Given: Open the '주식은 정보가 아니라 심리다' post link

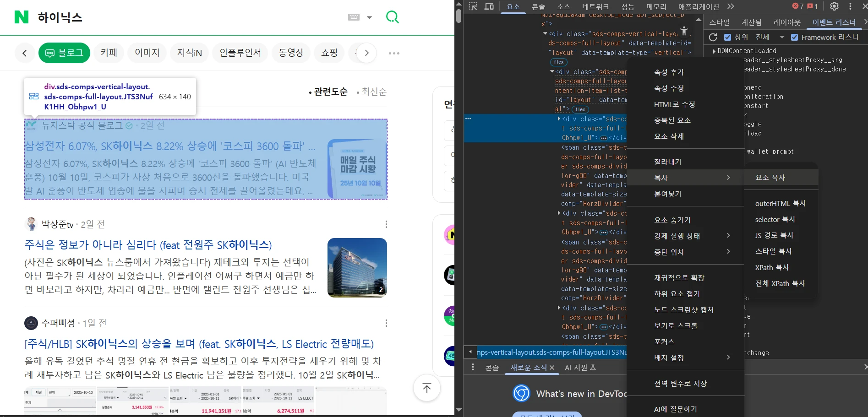Looking at the screenshot, I should (x=148, y=245).
